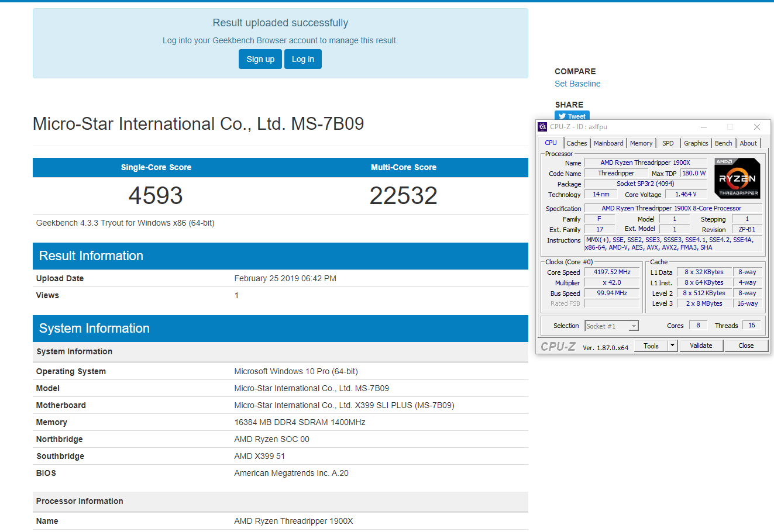
Task: Open the Memory tab in CPU-Z
Action: point(641,143)
